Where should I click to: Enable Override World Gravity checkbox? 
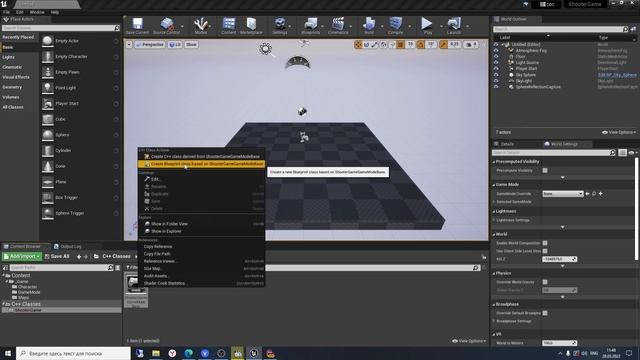click(x=545, y=282)
